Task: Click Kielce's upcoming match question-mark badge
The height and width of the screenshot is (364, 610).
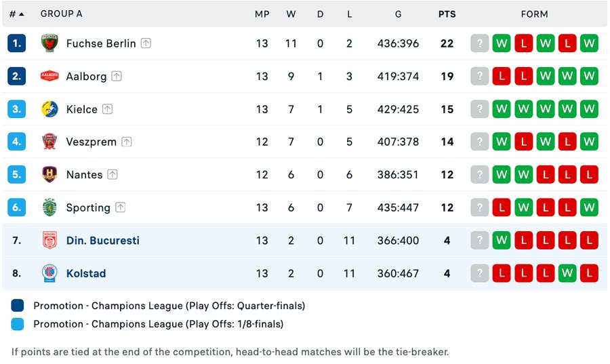Action: click(x=480, y=109)
